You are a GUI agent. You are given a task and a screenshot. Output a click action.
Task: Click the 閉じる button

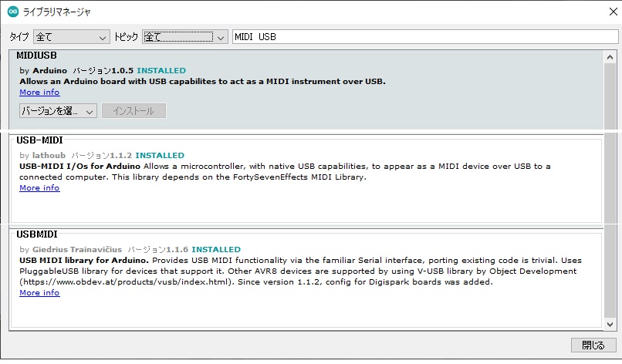(x=593, y=345)
